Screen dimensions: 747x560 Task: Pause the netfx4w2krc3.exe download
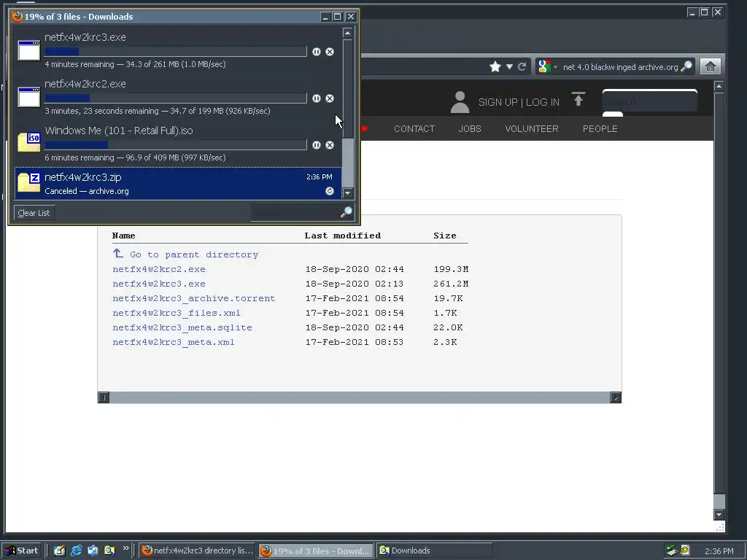tap(317, 52)
